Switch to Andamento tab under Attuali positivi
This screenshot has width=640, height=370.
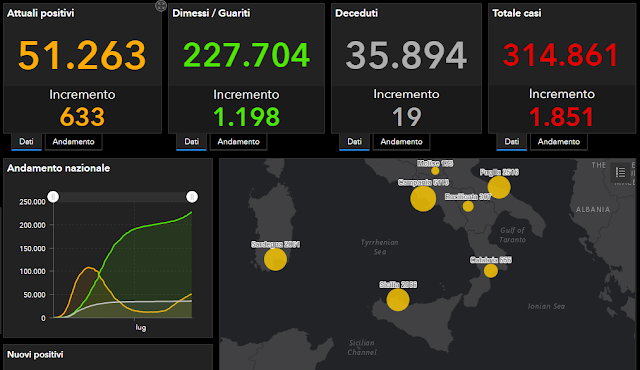(x=73, y=142)
